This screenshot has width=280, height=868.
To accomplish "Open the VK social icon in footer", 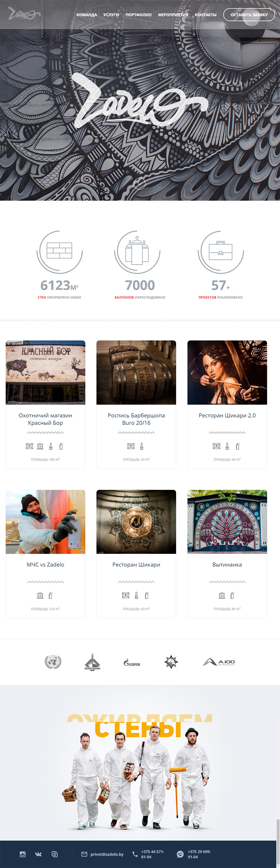I will pos(38,854).
